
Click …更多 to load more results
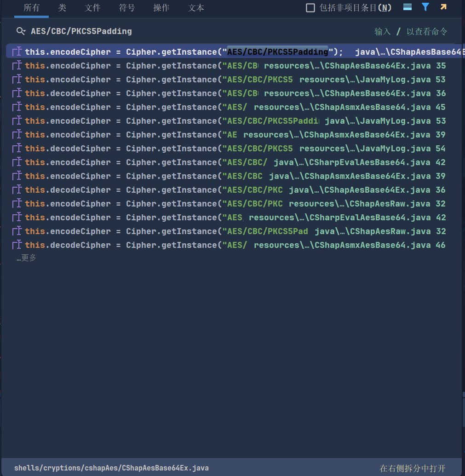click(x=26, y=258)
